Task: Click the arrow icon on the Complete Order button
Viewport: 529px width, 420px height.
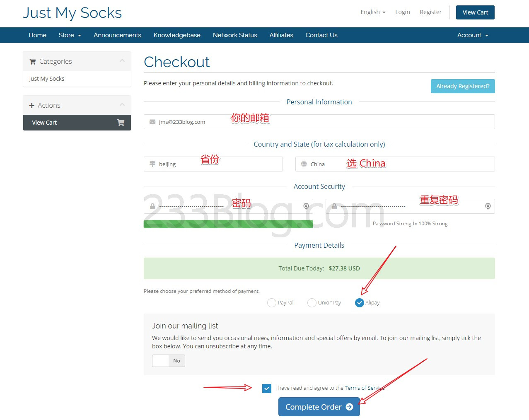Action: 350,407
